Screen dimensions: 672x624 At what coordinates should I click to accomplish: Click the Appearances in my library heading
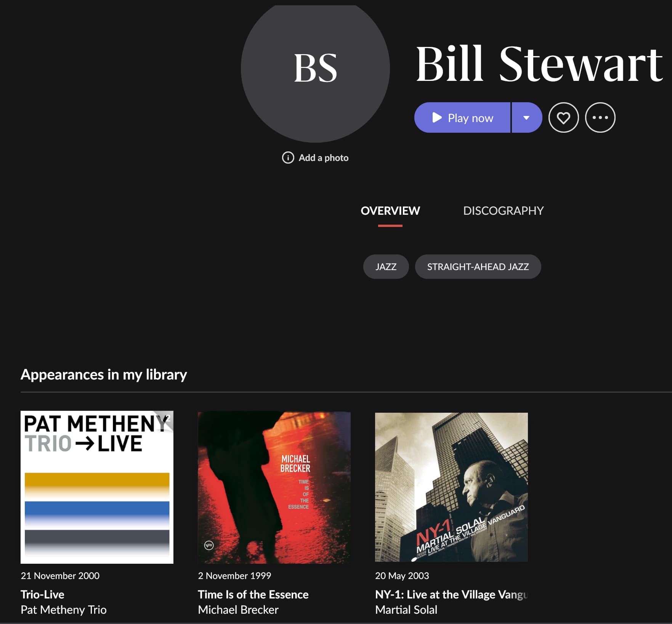point(104,375)
